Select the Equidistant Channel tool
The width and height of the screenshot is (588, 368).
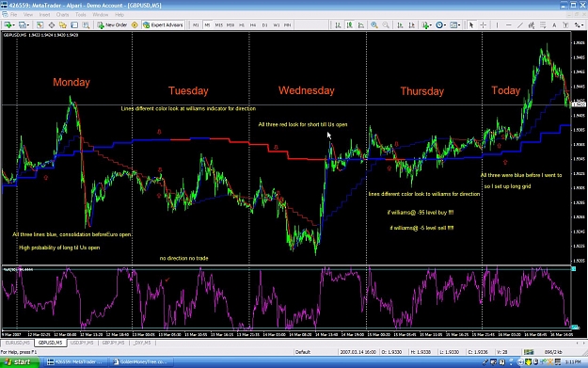[x=532, y=24]
